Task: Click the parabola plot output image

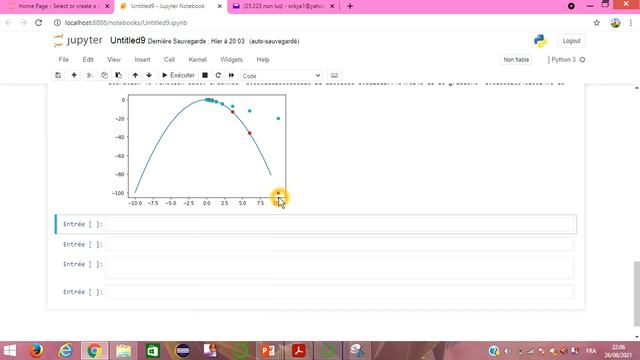Action: [x=199, y=150]
